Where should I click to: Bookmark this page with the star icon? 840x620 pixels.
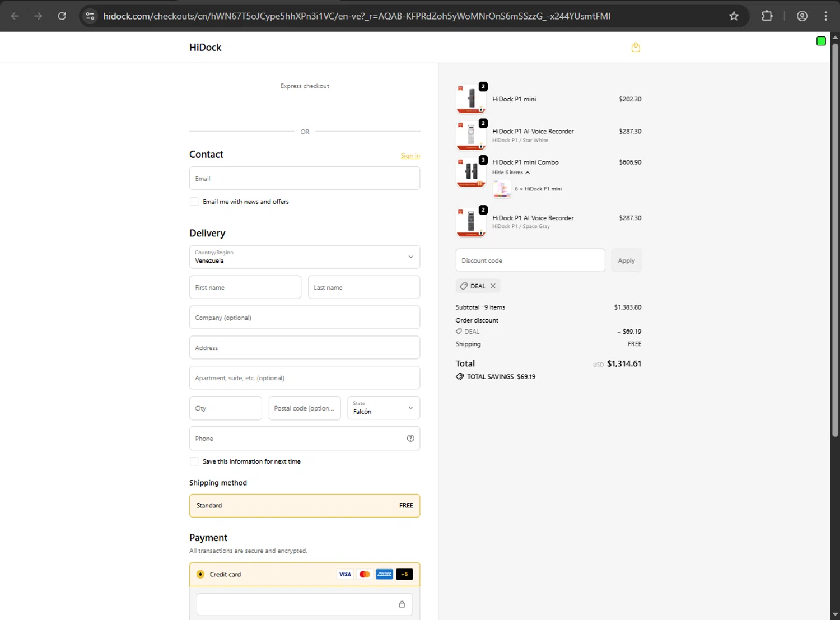(x=734, y=16)
